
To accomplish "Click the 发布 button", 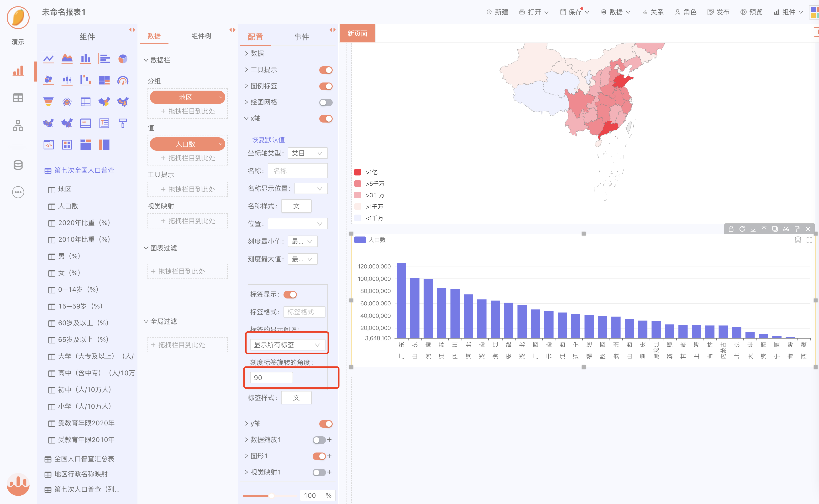I will coord(719,12).
